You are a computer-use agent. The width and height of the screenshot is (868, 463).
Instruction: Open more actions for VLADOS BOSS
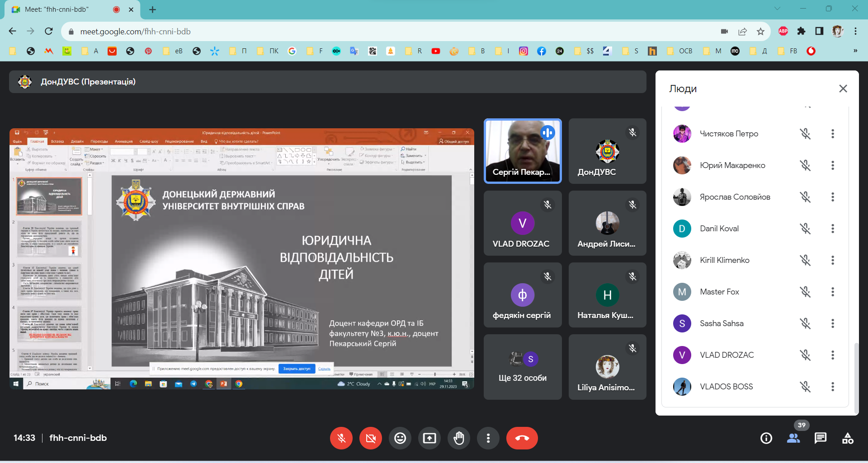pyautogui.click(x=833, y=387)
